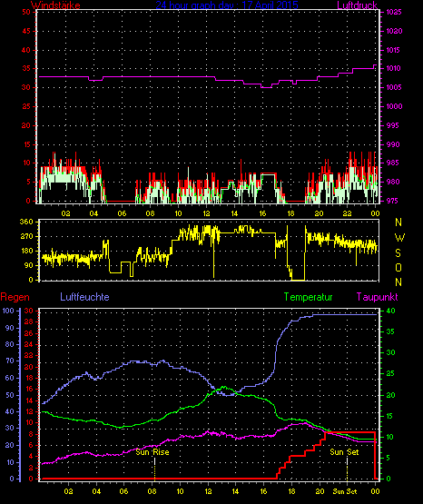Click the '45' wind speed axis value
Screen dimensions: 423x504
click(x=26, y=31)
